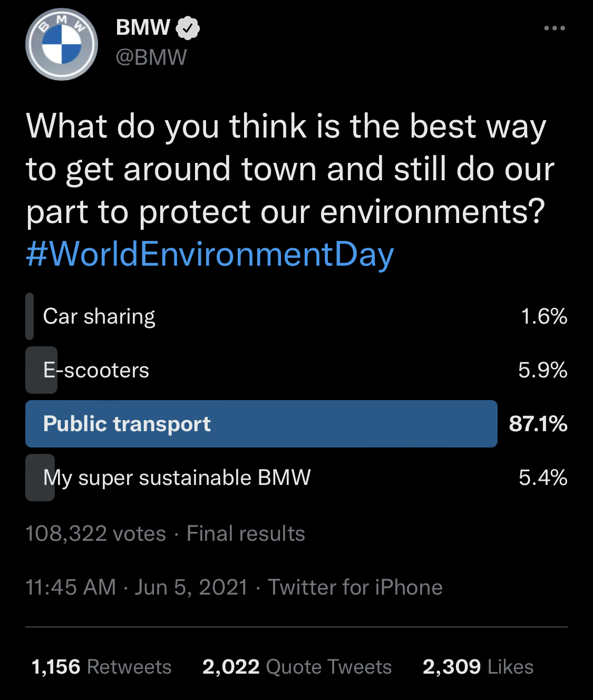Open the Twitter for iPhone source link

[x=355, y=587]
